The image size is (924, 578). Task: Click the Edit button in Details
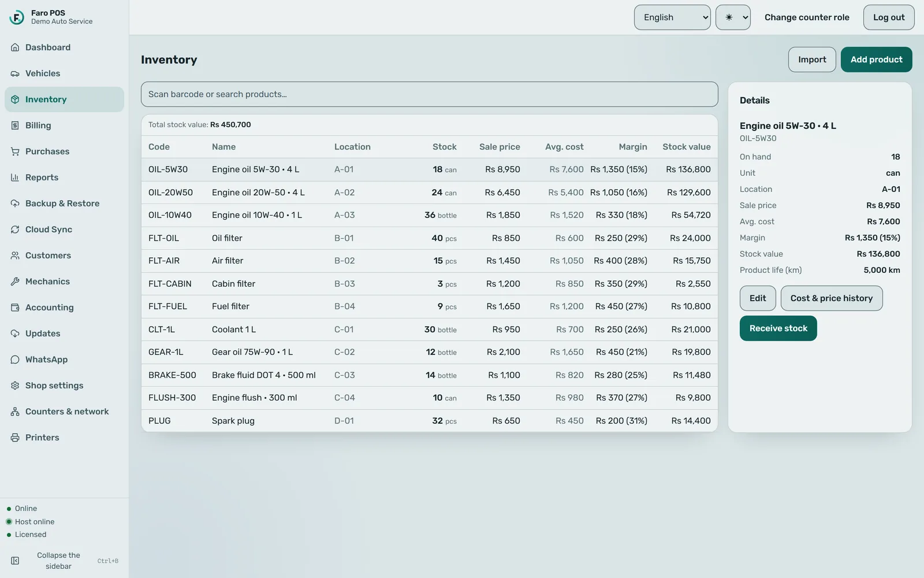coord(758,298)
